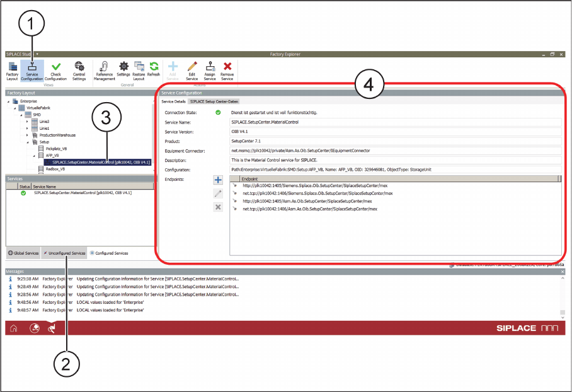Select Pickplatz_VB in the tree
572x392 pixels.
56,149
